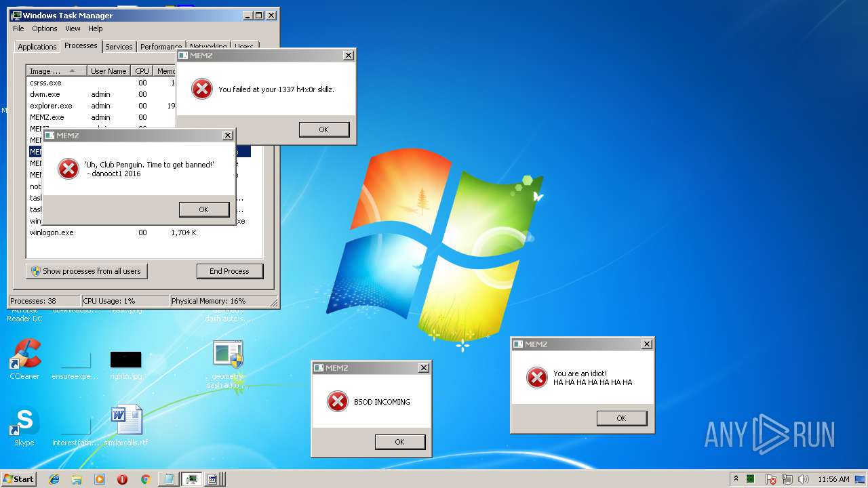Switch to Processes tab
The width and height of the screenshot is (868, 488).
click(x=81, y=45)
